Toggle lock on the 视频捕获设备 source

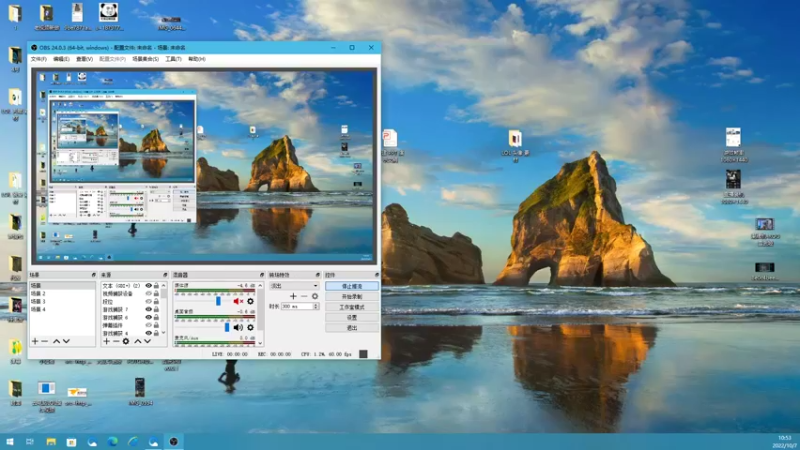point(156,294)
